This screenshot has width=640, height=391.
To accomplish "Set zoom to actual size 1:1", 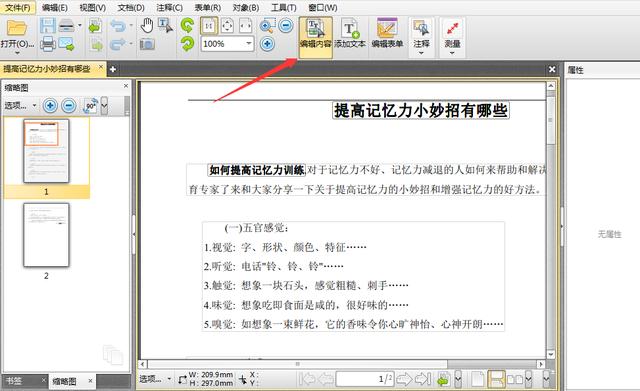I will [x=209, y=26].
